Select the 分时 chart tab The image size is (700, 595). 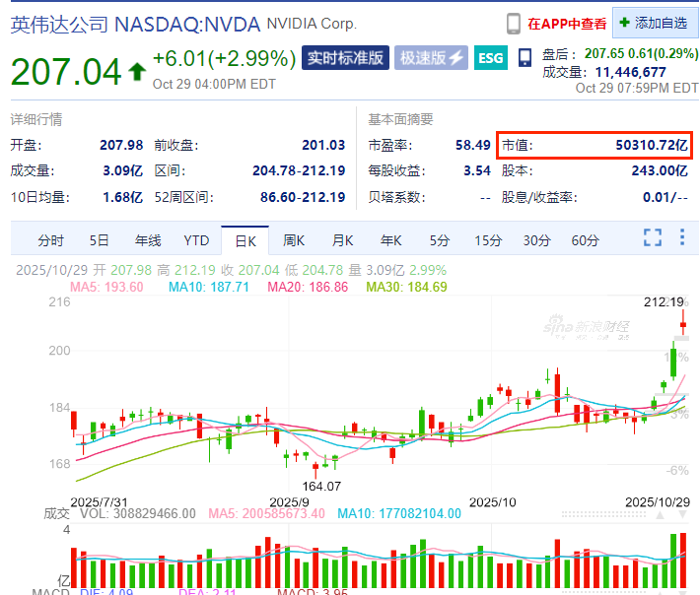coord(50,240)
